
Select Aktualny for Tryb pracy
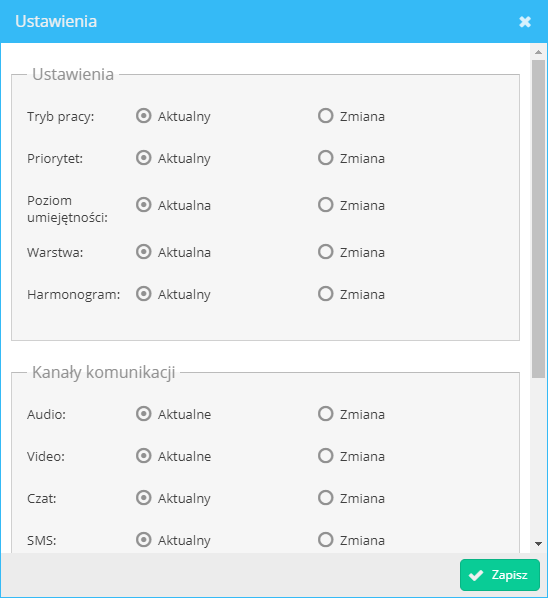tap(143, 116)
